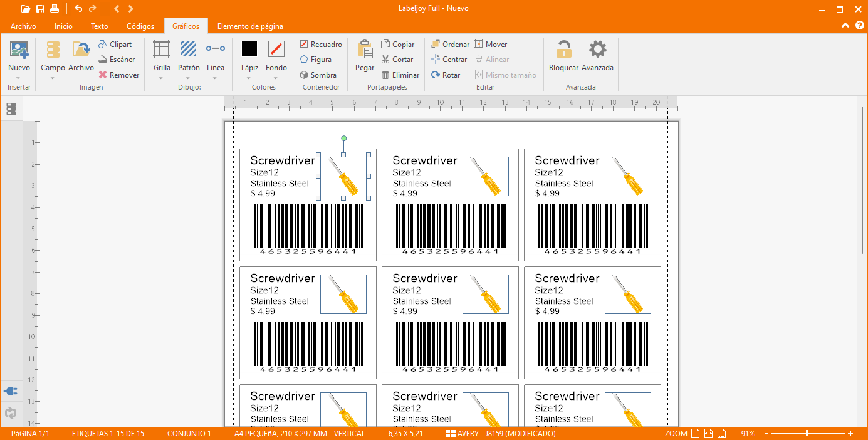The height and width of the screenshot is (440, 868).
Task: Cut the selected element with Cortar
Action: click(397, 60)
